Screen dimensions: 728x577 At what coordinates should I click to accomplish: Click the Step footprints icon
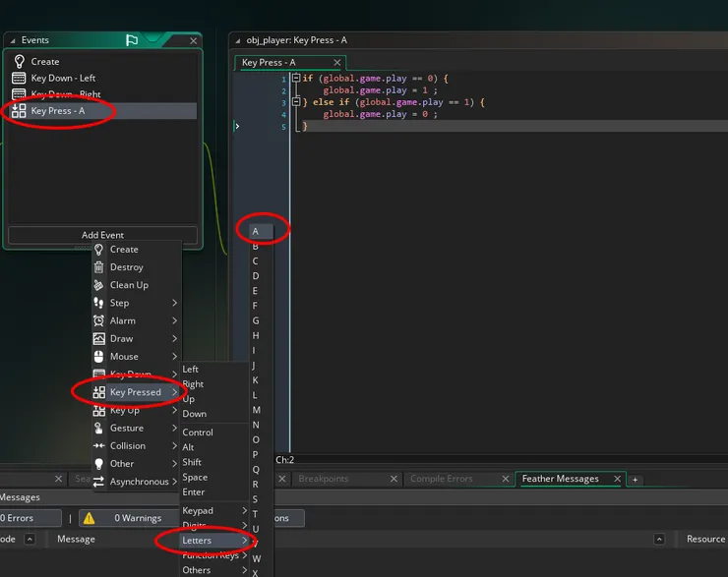point(99,303)
